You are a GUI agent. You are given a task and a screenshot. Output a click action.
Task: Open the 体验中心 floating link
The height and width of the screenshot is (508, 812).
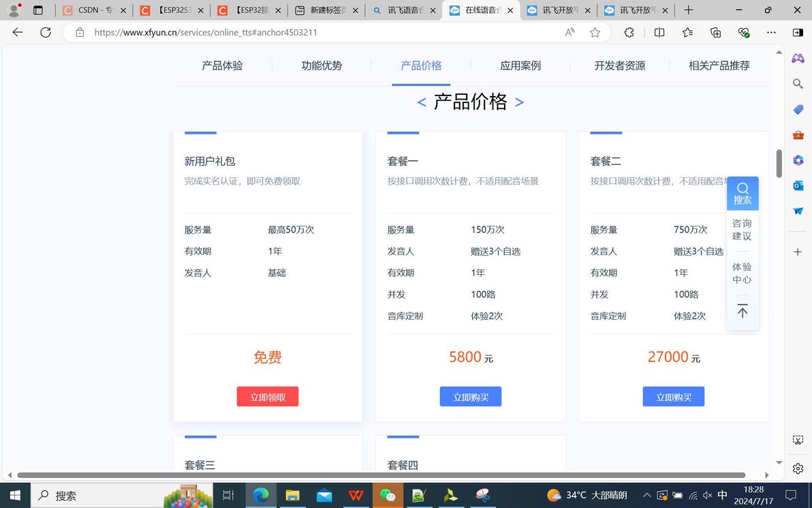(x=742, y=273)
